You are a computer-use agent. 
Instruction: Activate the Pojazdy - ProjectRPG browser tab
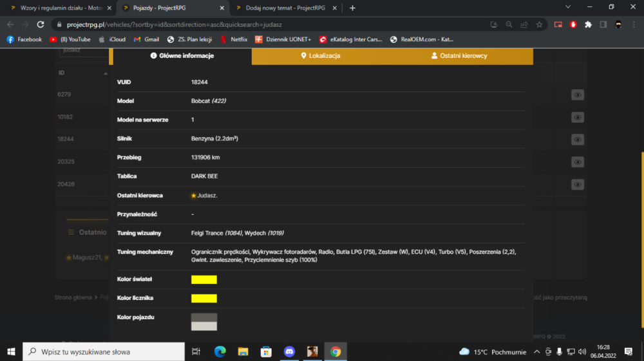(173, 8)
